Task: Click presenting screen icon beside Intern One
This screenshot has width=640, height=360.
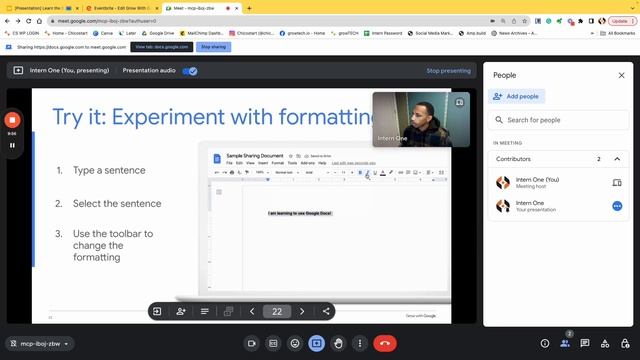Action: tap(18, 71)
